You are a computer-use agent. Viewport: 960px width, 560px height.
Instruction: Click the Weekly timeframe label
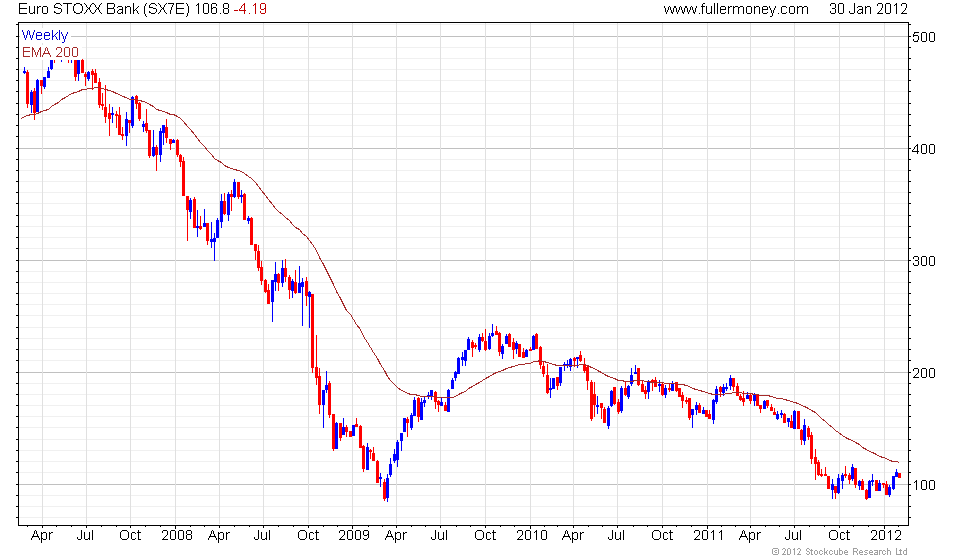click(45, 35)
